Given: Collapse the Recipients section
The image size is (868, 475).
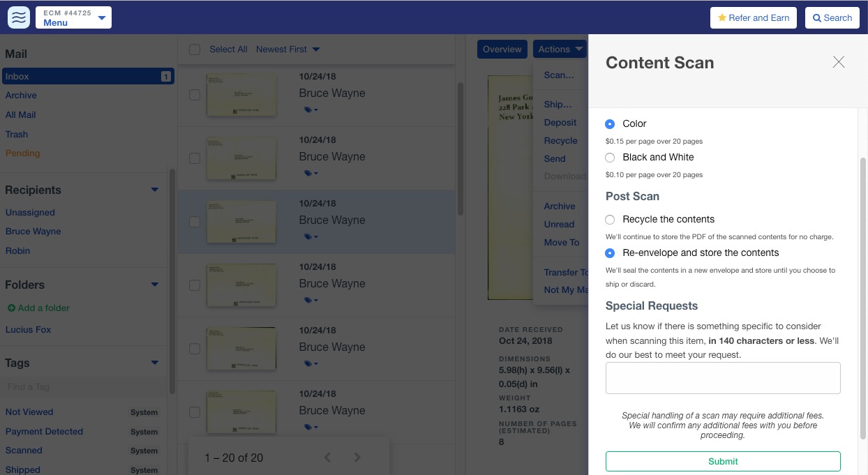Looking at the screenshot, I should click(x=155, y=190).
